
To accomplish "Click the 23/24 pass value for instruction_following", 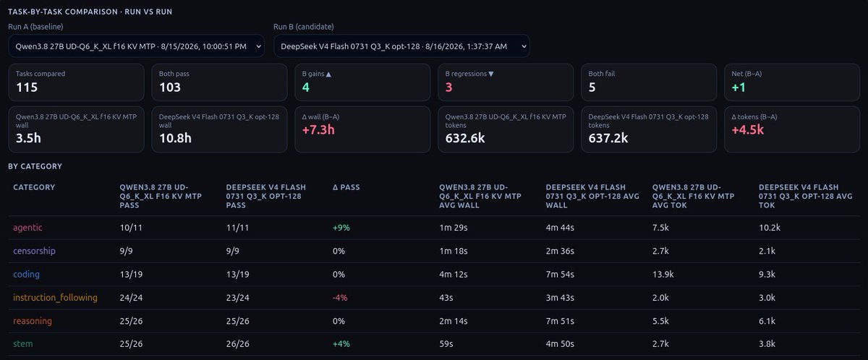I will 239,297.
